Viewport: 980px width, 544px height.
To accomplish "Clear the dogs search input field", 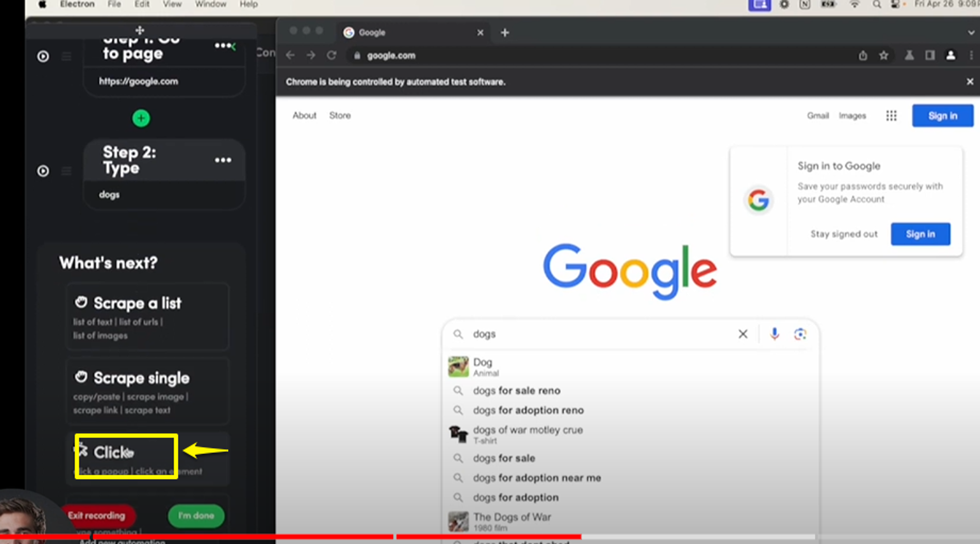I will 742,333.
